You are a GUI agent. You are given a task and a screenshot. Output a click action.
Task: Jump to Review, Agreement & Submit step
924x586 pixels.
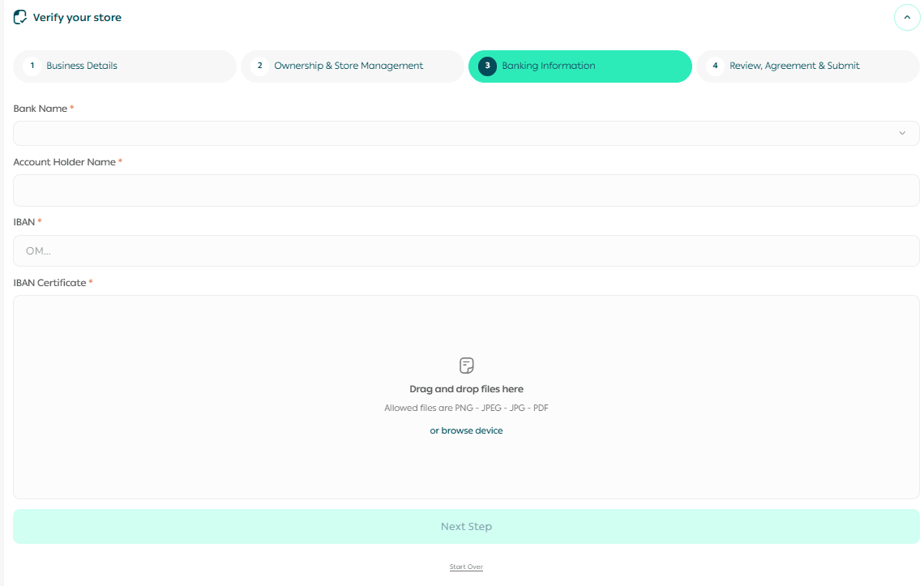click(808, 66)
